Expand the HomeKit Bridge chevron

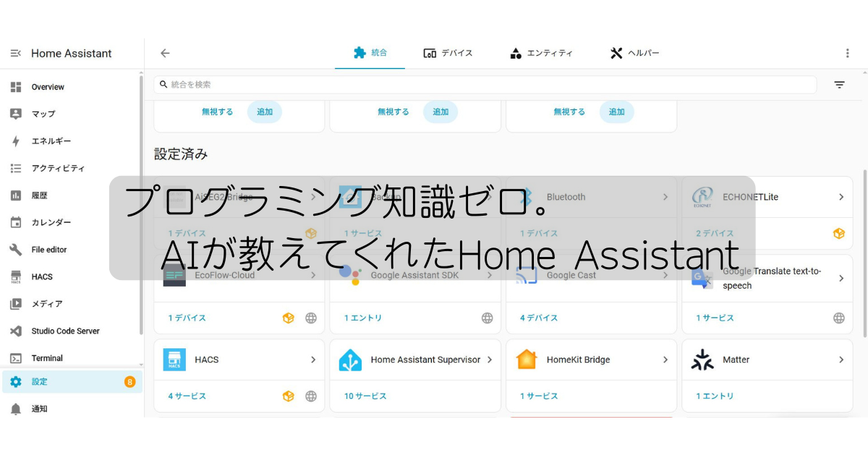coord(665,360)
